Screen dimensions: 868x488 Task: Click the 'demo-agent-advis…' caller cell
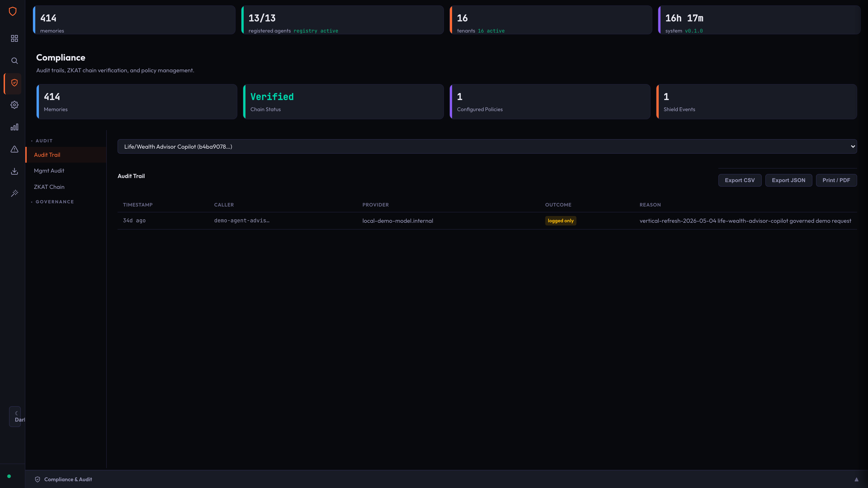242,221
